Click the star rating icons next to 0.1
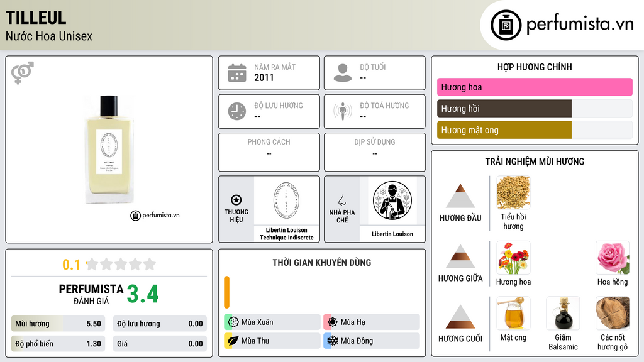 point(121,265)
